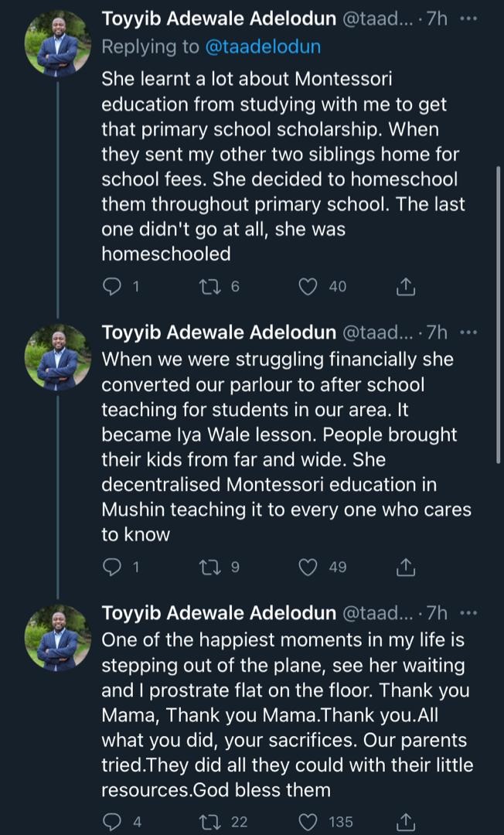
Task: Tap the profile photo on the second tweet
Action: click(x=58, y=357)
